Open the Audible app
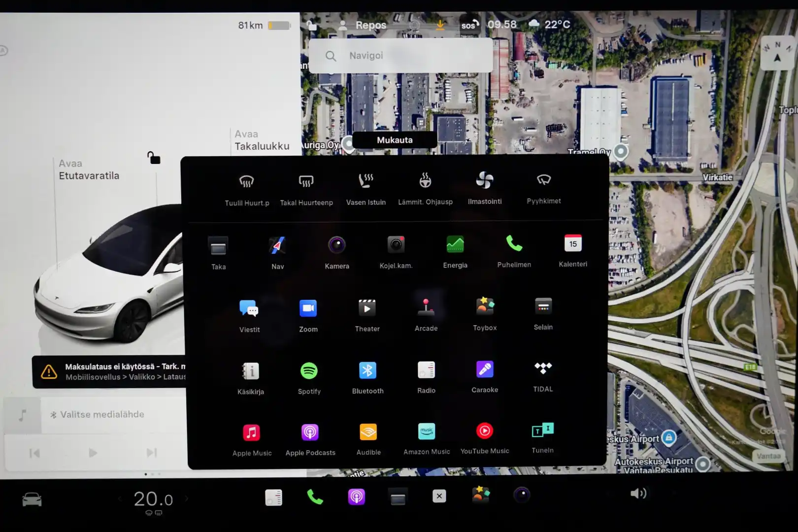The width and height of the screenshot is (798, 532). click(368, 438)
